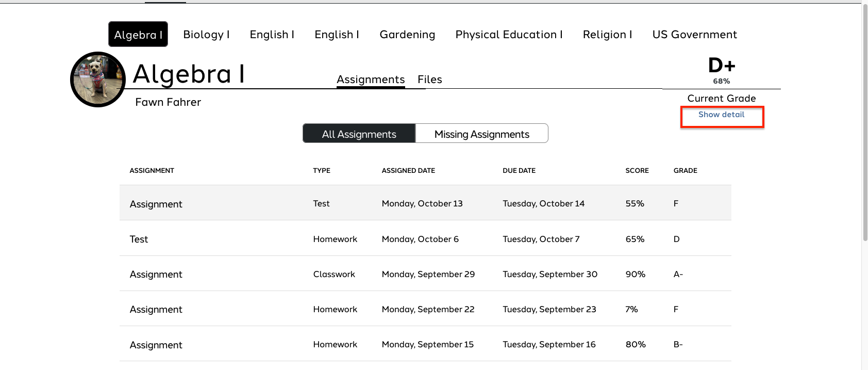
Task: Open the Biology I course tab
Action: pyautogui.click(x=206, y=35)
